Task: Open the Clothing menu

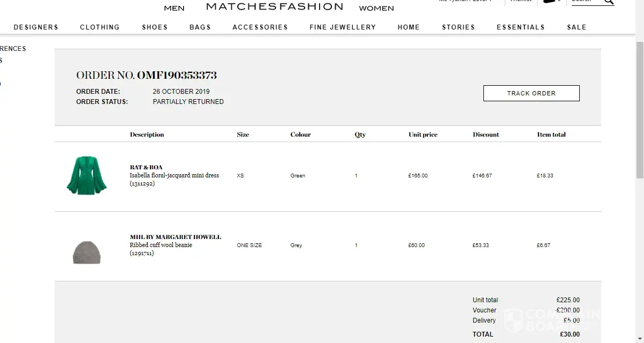Action: (x=100, y=27)
